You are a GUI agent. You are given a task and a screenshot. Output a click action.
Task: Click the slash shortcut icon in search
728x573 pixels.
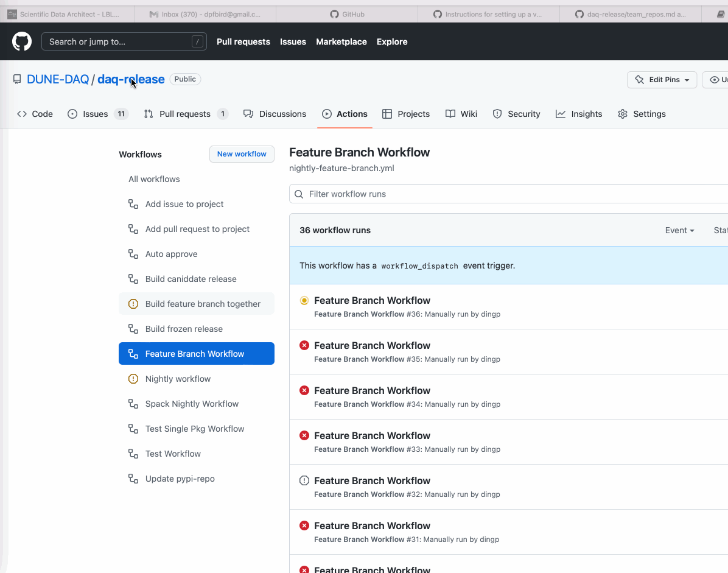(197, 42)
